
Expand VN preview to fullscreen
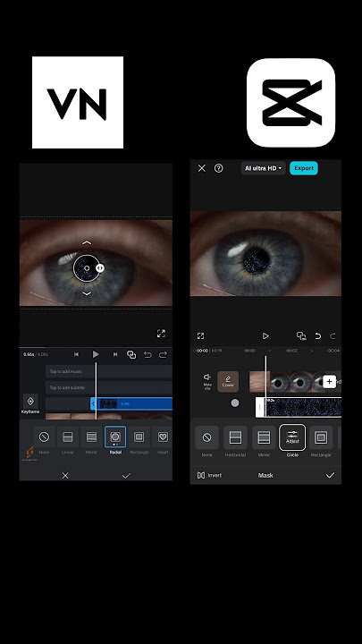pos(161,334)
